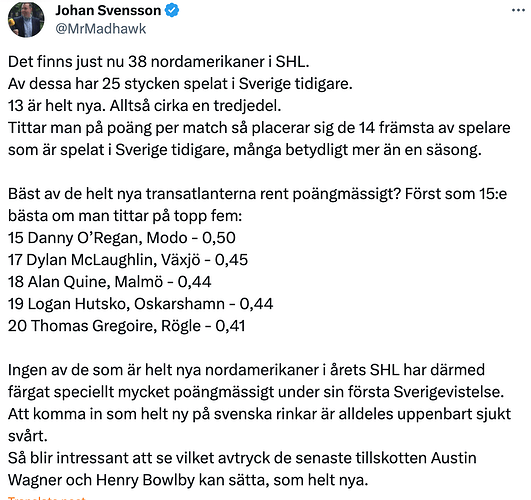Click the Danny O'Regan, Modo line
Viewport: 531px width, 500px height.
122,238
